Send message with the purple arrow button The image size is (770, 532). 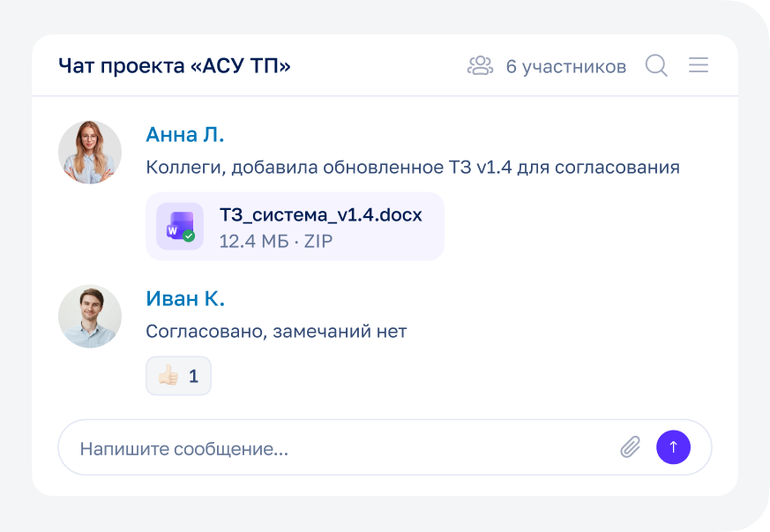point(673,447)
